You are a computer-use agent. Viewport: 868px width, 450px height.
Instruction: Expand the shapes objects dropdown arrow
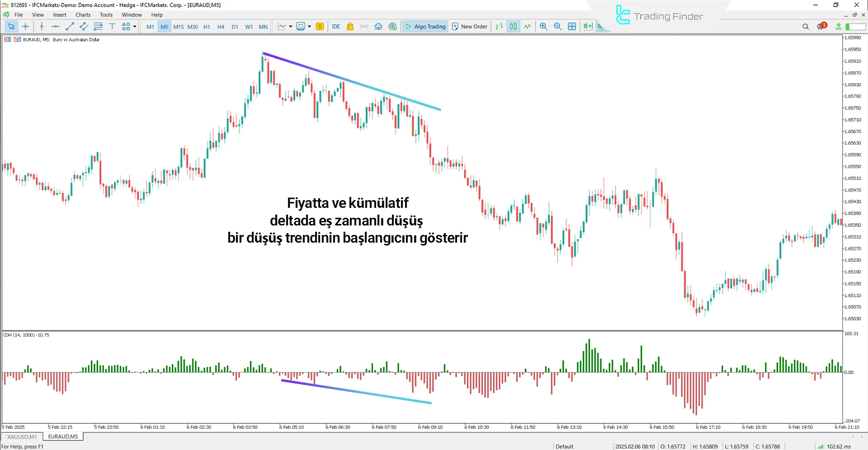point(135,27)
